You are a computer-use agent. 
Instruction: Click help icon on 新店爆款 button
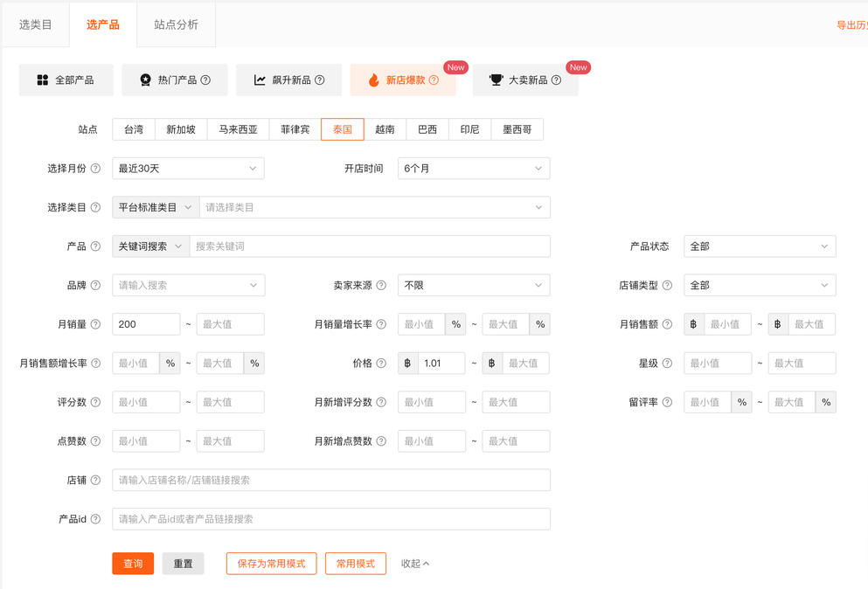(434, 80)
